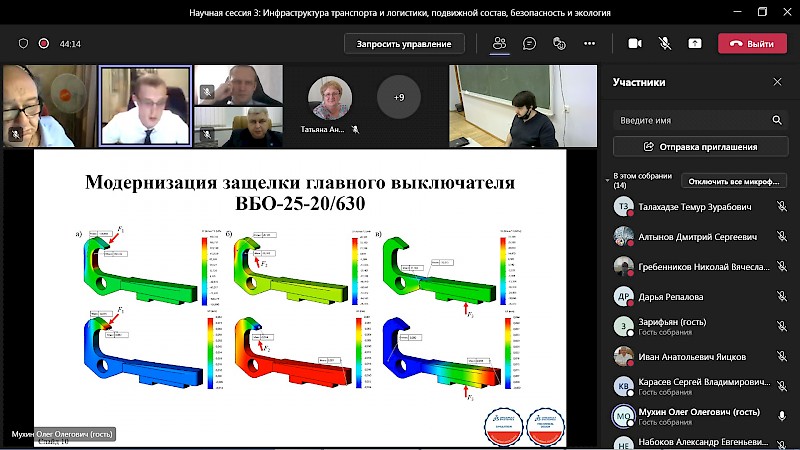Click the Введите имя search field
Screen dimensions: 800x450
click(x=692, y=120)
